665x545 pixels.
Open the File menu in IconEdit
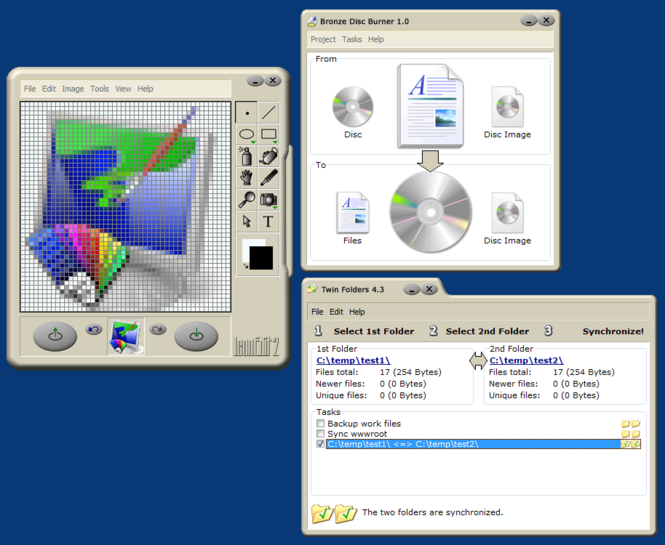30,89
